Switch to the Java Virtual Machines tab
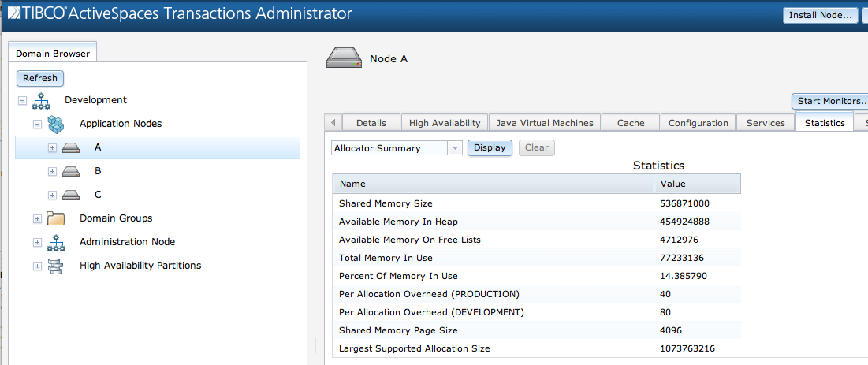Image resolution: width=868 pixels, height=365 pixels. pos(544,123)
